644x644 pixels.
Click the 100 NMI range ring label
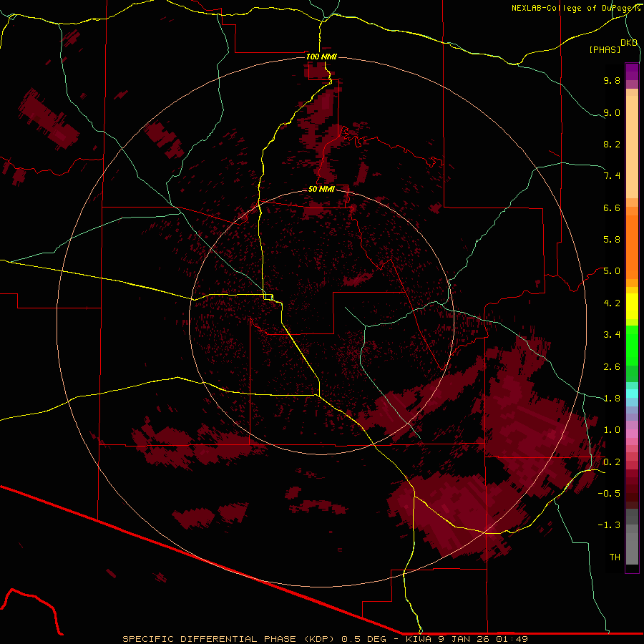pyautogui.click(x=321, y=57)
